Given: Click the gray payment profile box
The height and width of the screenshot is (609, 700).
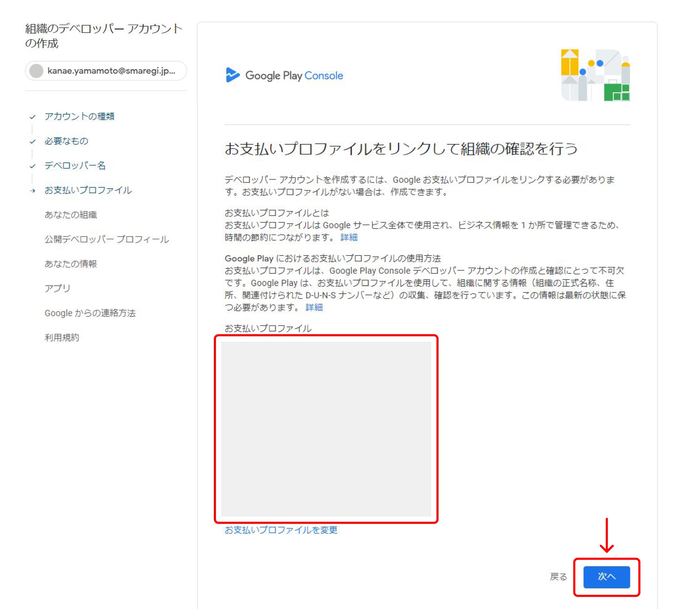Looking at the screenshot, I should pyautogui.click(x=326, y=429).
